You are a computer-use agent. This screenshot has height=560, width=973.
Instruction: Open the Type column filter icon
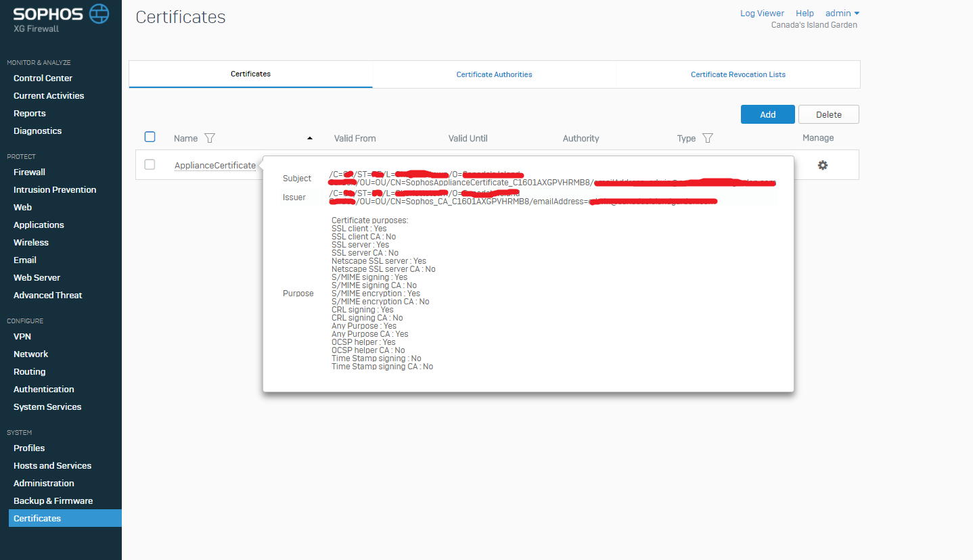click(708, 138)
